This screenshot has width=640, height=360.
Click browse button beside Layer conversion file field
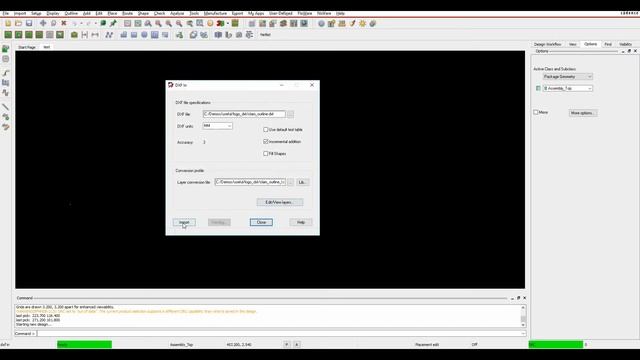coord(290,182)
